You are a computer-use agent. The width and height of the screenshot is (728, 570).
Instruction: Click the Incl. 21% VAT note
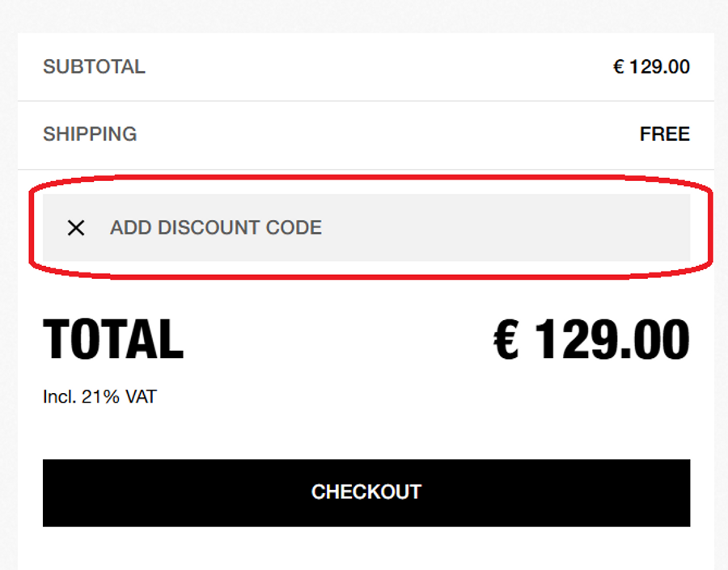pyautogui.click(x=99, y=398)
